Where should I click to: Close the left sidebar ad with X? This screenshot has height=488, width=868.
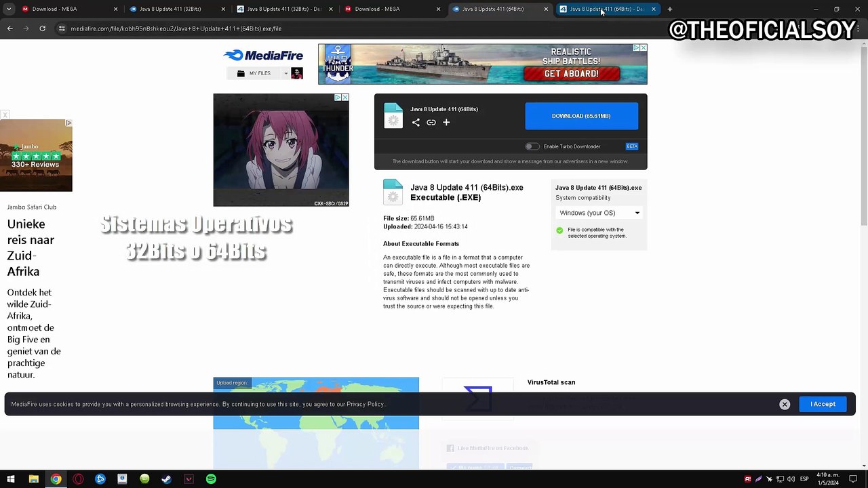click(5, 115)
